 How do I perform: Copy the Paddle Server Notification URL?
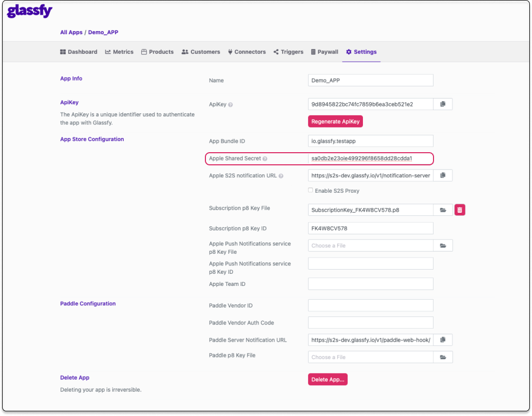(x=443, y=340)
